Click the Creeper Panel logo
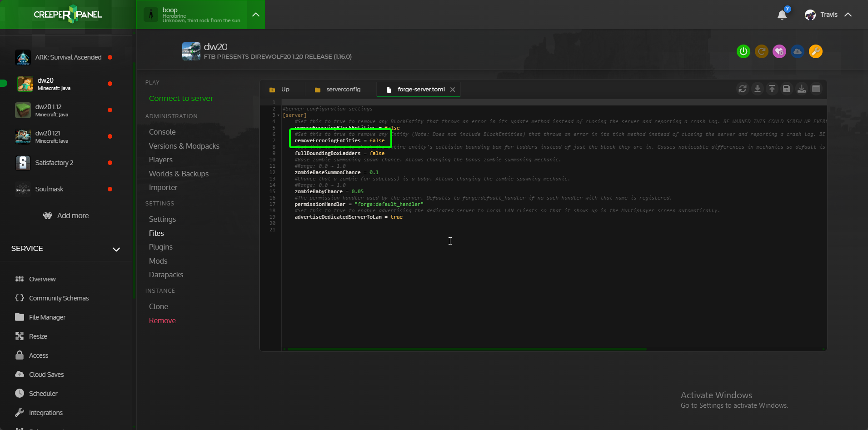The height and width of the screenshot is (430, 868). (68, 14)
